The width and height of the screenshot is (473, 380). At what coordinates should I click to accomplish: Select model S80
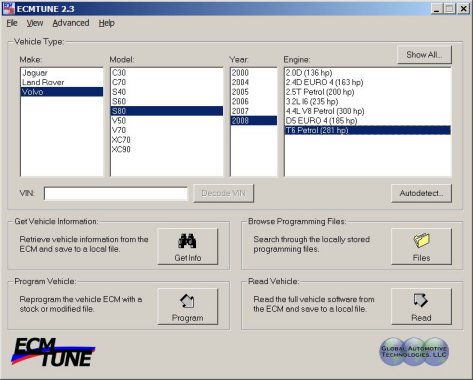click(167, 111)
